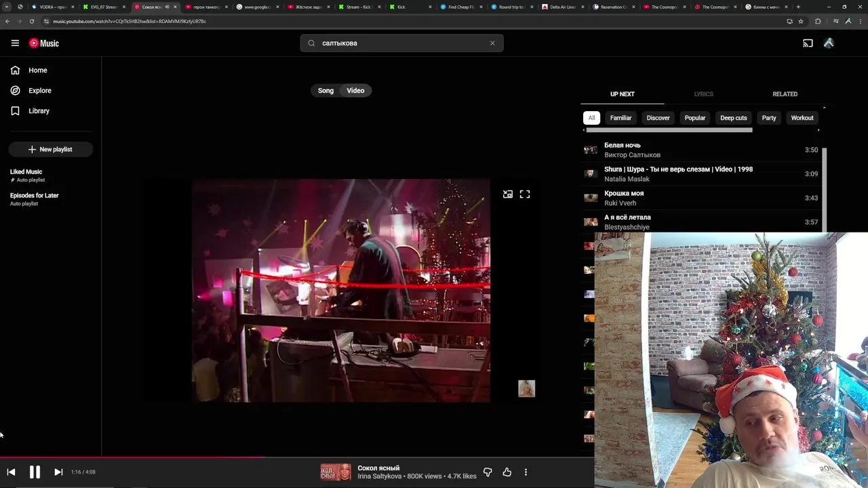The width and height of the screenshot is (868, 488).
Task: Select the Familiar filter chip
Action: [620, 118]
